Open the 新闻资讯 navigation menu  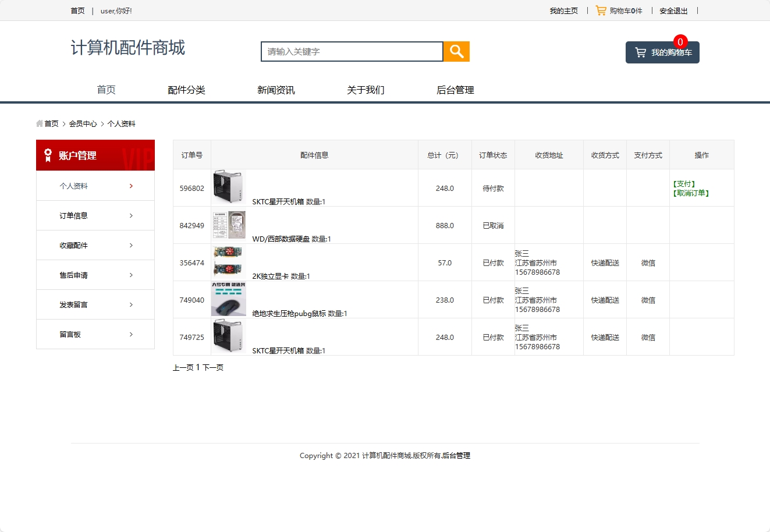point(276,90)
